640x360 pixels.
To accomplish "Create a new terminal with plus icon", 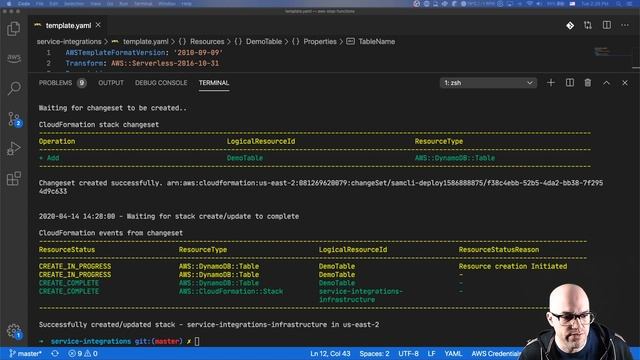I will pos(551,83).
